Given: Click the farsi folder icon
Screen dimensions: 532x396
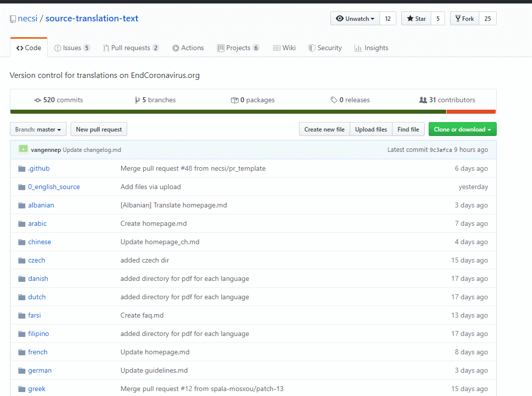Looking at the screenshot, I should point(22,315).
